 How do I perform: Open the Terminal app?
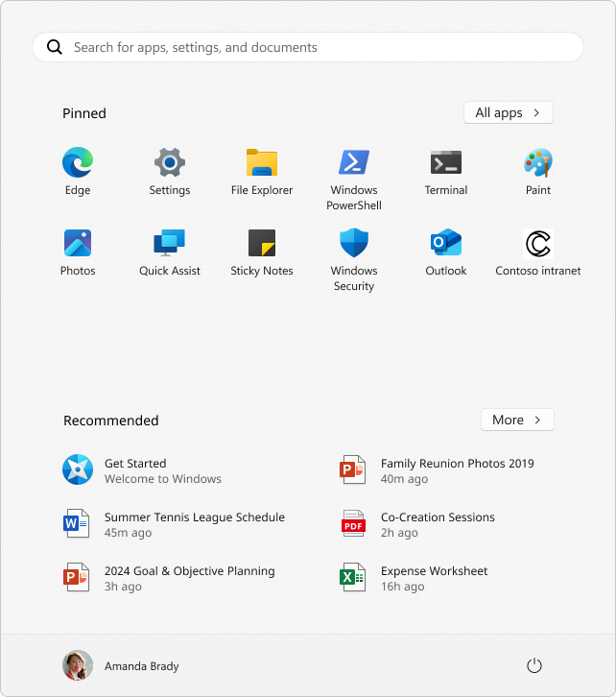pyautogui.click(x=446, y=163)
